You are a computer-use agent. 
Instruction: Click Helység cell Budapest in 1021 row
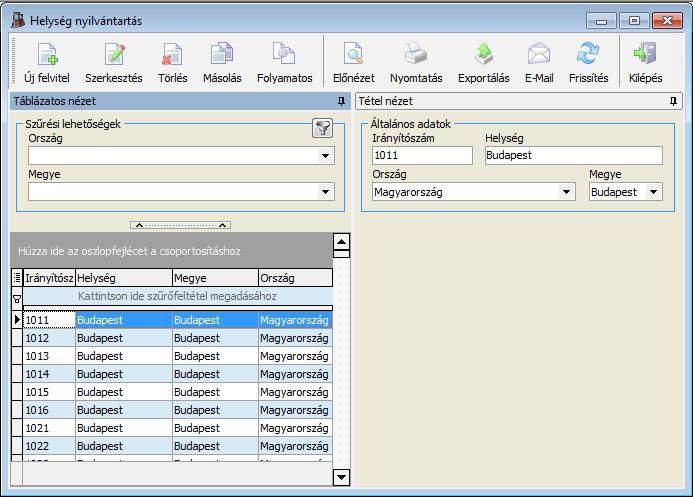click(124, 428)
